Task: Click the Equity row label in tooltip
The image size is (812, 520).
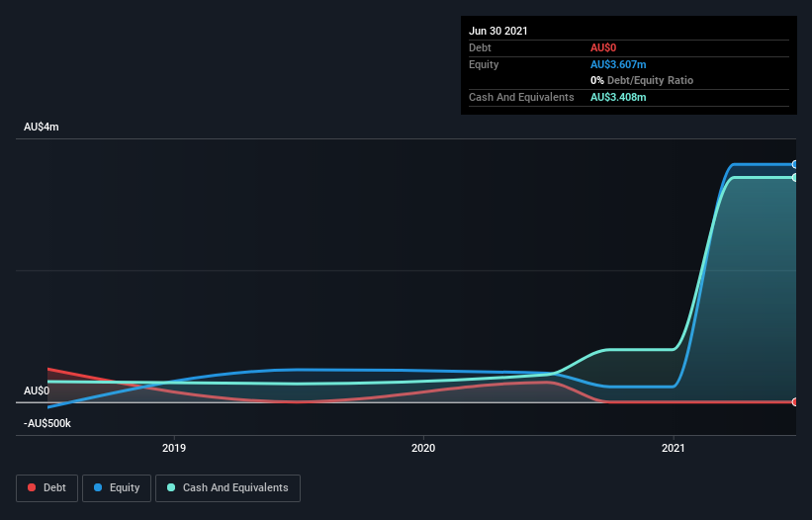Action: tap(484, 64)
